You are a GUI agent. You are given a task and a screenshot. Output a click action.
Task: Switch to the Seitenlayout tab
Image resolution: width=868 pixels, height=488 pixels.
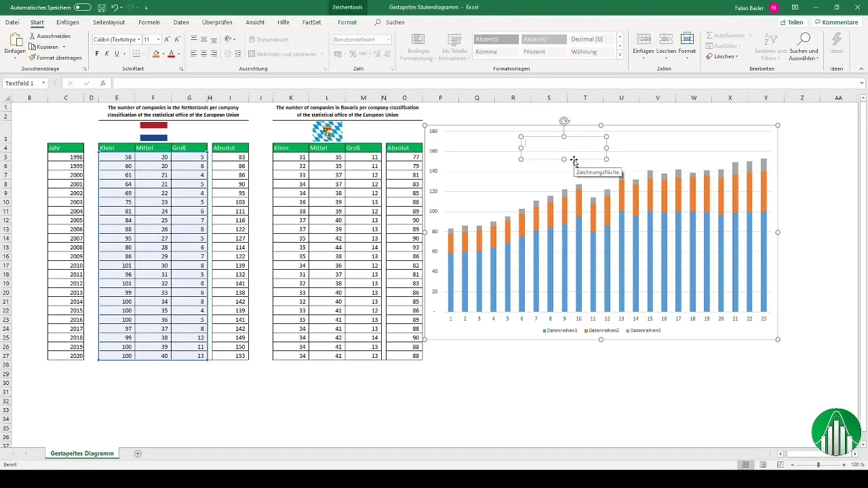[108, 22]
